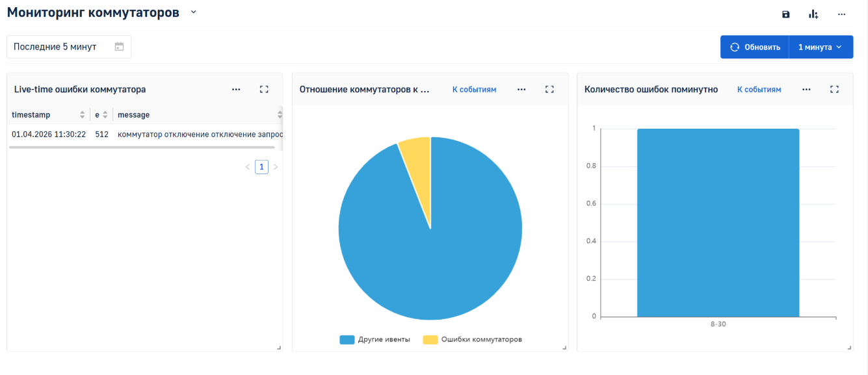Toggle Другие ивенты series in the legend
This screenshot has width=868, height=375.
[x=375, y=339]
